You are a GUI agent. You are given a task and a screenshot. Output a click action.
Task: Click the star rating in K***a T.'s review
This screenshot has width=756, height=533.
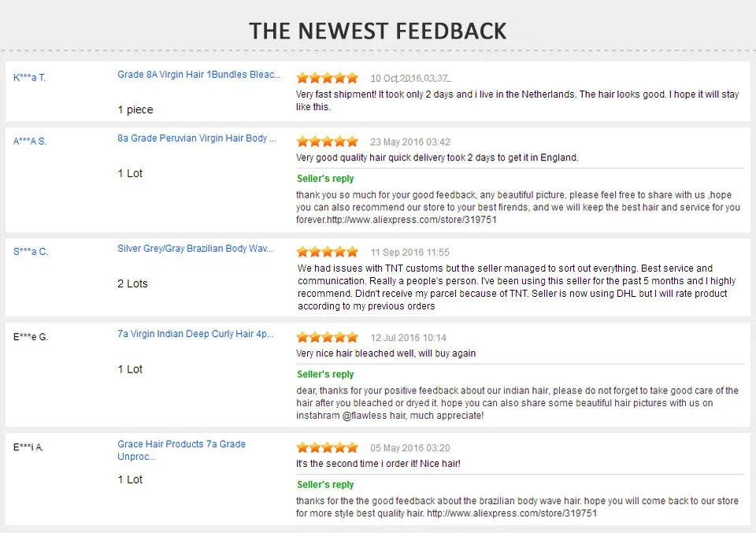click(328, 78)
